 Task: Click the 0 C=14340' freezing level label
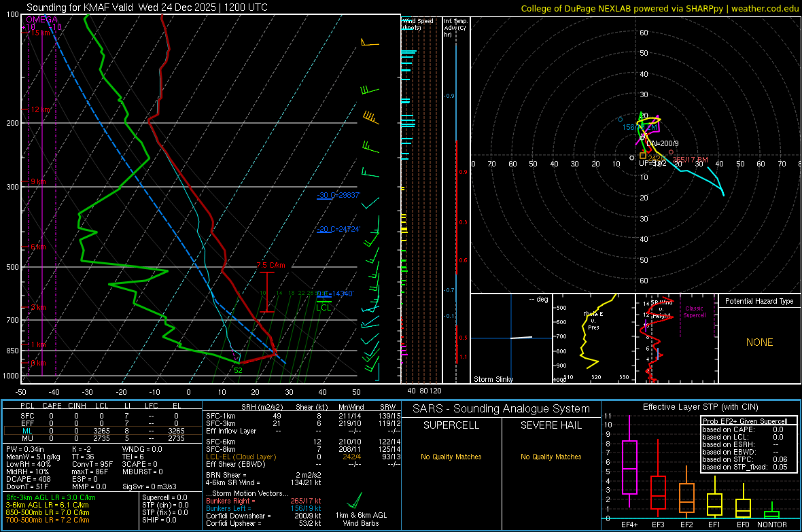coord(336,294)
